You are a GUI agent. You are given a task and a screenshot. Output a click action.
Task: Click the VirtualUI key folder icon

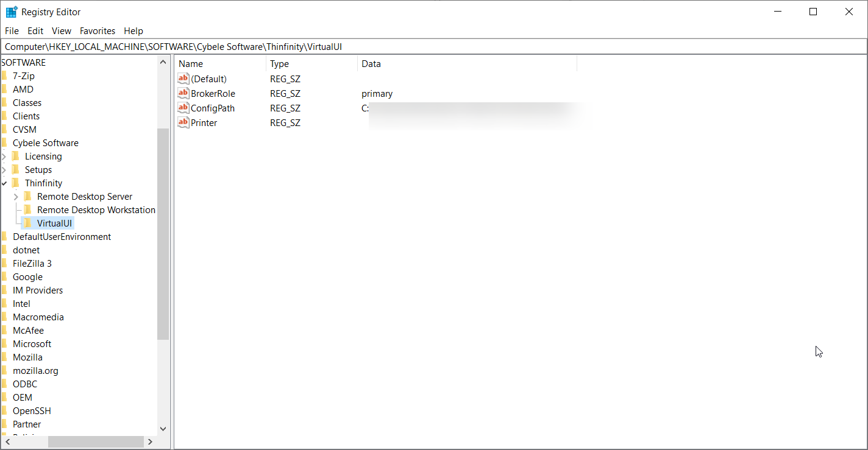pyautogui.click(x=28, y=223)
